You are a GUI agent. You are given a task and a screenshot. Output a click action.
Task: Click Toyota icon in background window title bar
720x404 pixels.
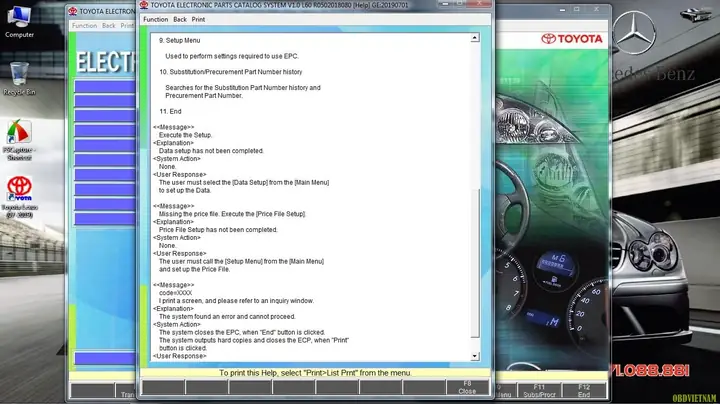coord(73,11)
